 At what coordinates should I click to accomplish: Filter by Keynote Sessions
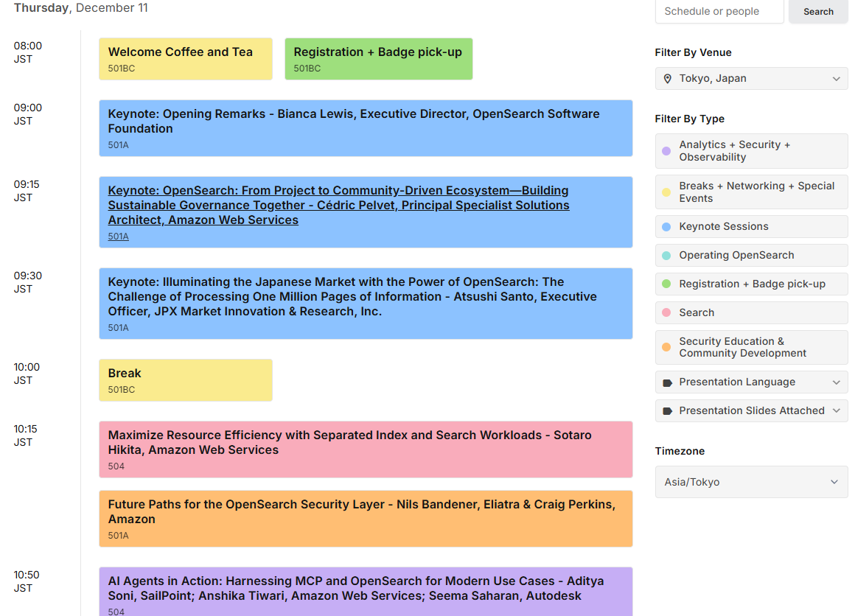tap(751, 227)
